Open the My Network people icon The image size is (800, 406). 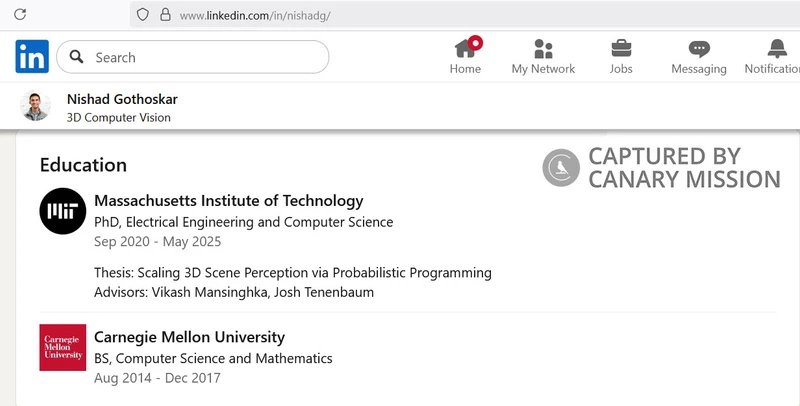click(x=543, y=48)
